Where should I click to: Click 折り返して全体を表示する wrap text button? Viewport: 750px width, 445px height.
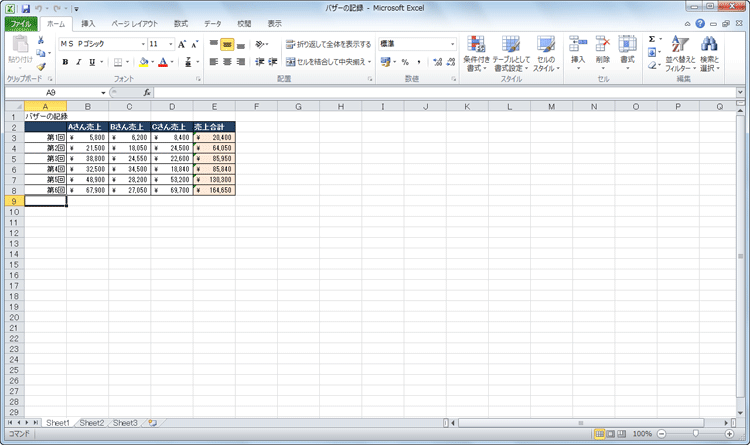[328, 44]
